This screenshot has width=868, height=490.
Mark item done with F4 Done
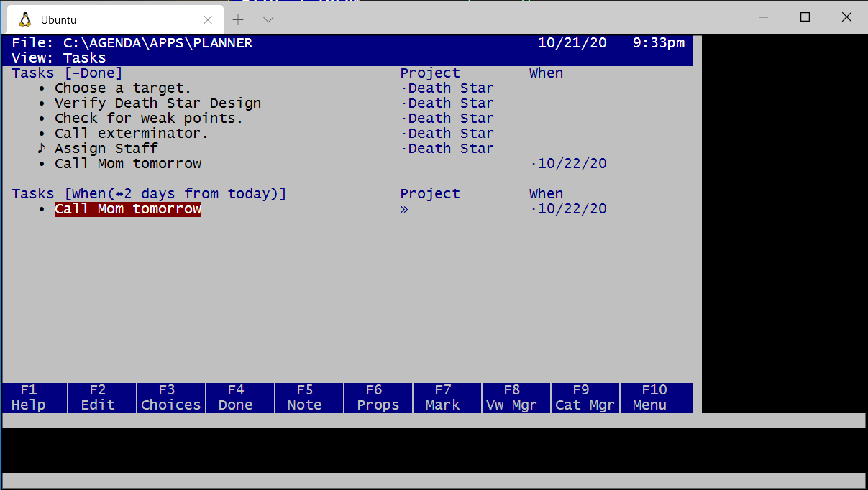236,397
